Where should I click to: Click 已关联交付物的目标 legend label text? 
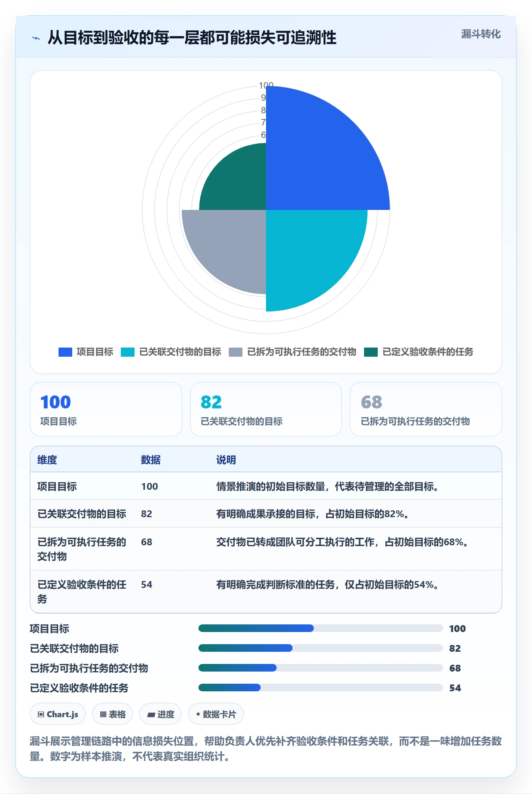coord(180,352)
